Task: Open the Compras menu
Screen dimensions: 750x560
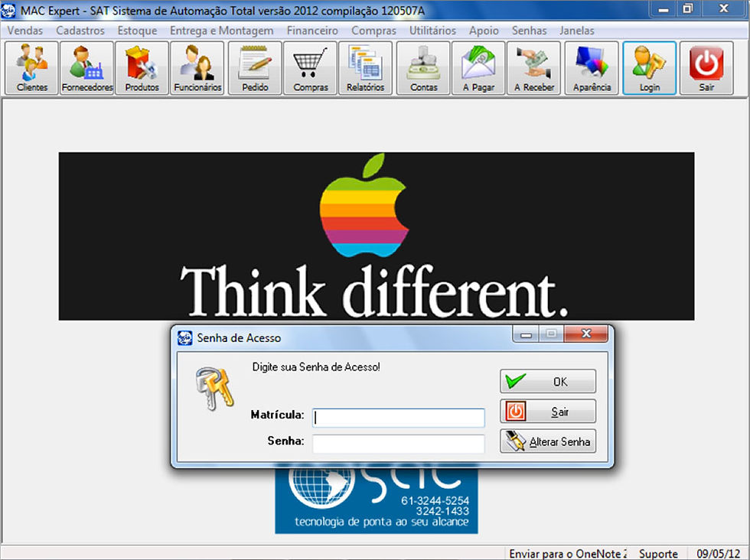Action: (373, 31)
